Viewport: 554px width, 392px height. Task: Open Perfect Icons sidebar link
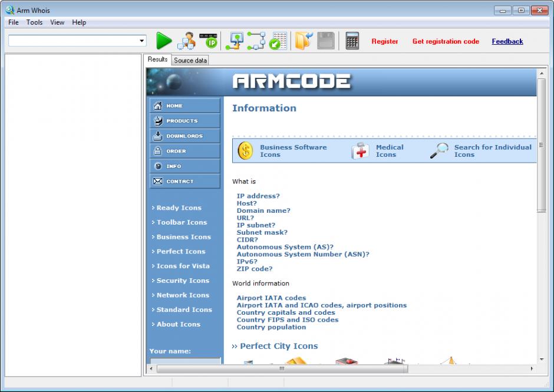point(181,251)
